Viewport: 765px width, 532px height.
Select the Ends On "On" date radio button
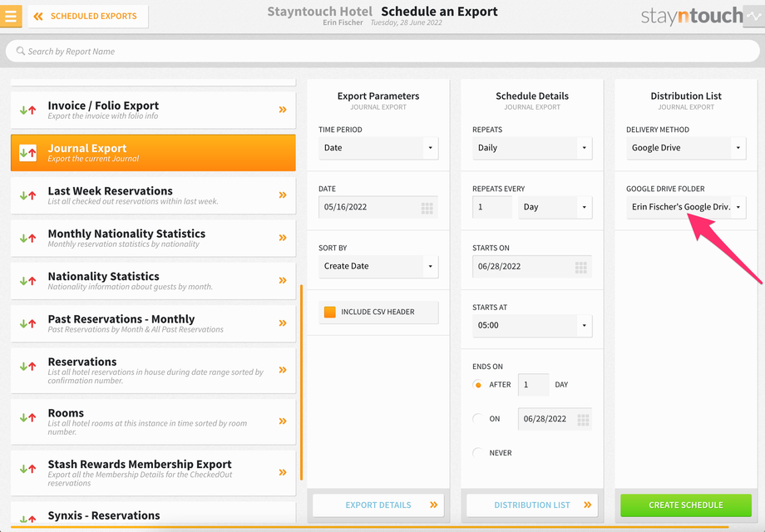tap(478, 419)
